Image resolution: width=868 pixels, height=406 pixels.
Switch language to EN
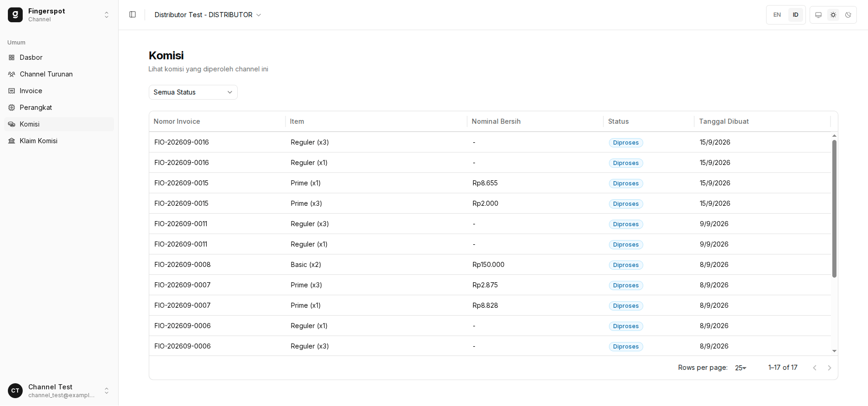777,15
